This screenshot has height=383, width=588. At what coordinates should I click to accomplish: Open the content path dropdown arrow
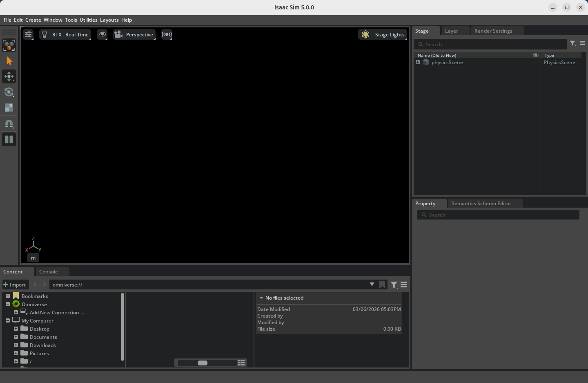tap(372, 284)
